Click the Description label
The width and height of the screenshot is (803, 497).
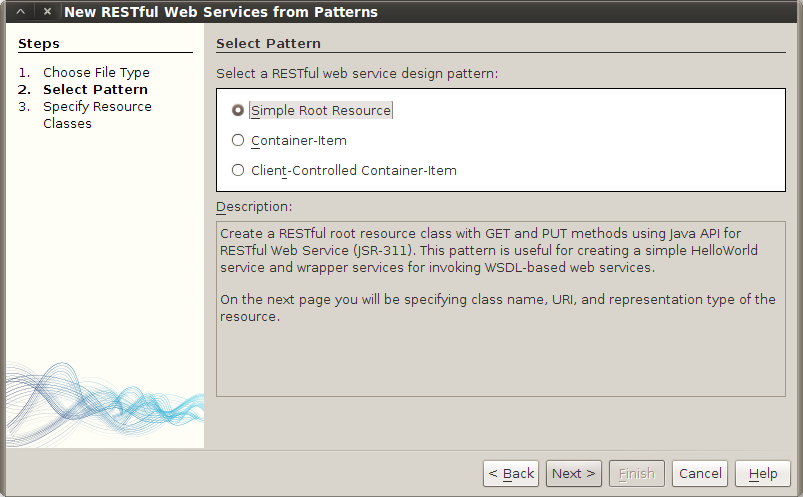point(254,207)
